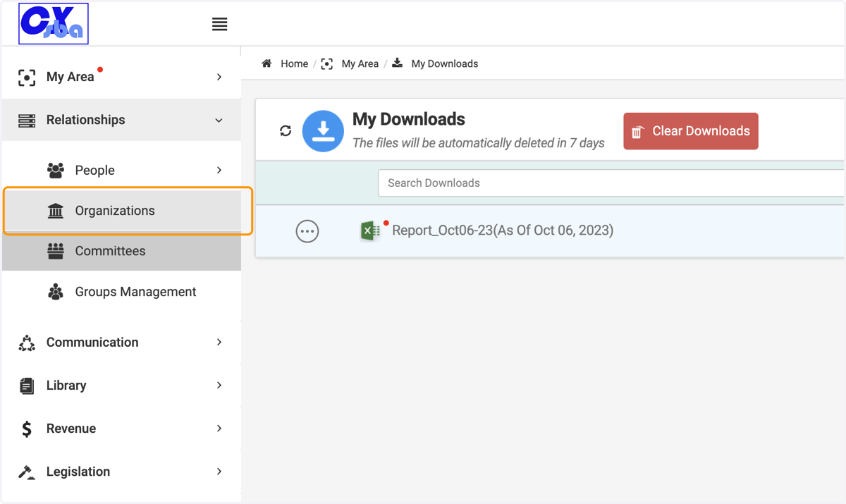Open the three-dot options for report

307,231
